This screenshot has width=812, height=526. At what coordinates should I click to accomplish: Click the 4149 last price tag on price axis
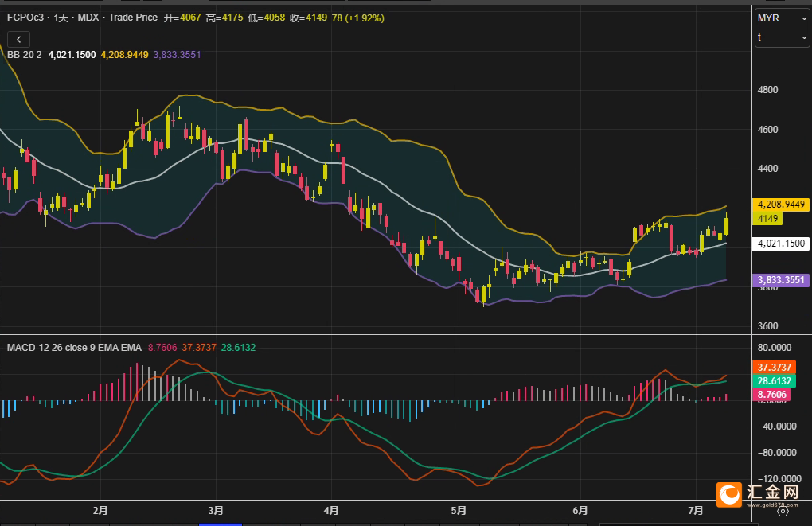coord(767,219)
